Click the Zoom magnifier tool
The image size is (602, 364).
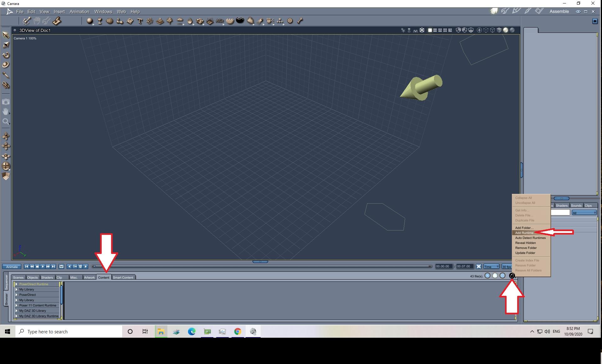click(6, 122)
